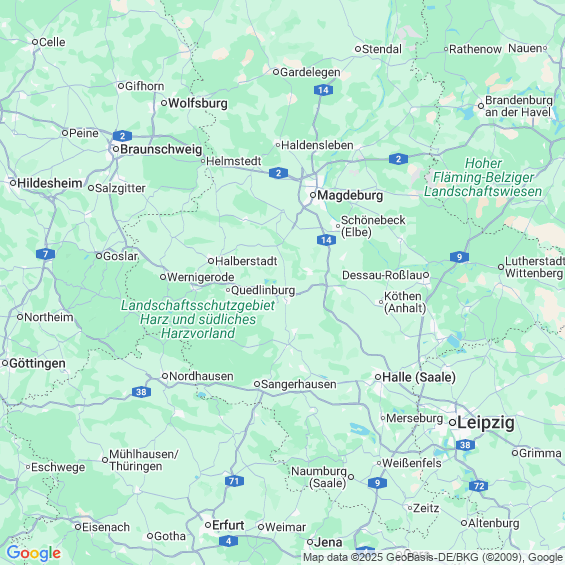Viewport: 565px width, 565px height.
Task: Open the map data attribution text
Action: coord(433,557)
